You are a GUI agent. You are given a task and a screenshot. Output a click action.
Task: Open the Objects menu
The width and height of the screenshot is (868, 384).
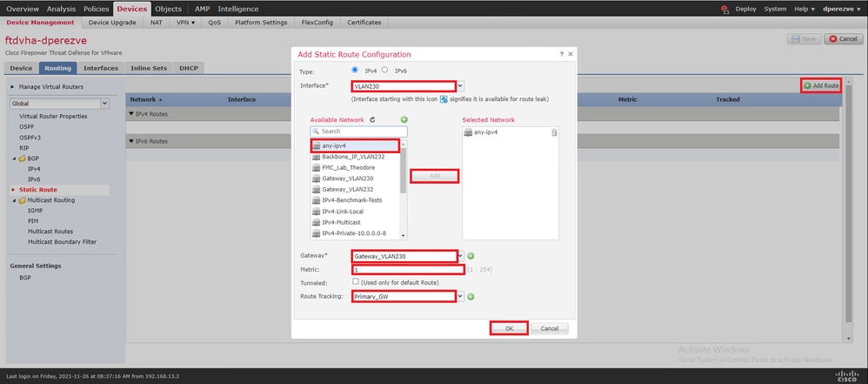pyautogui.click(x=168, y=9)
